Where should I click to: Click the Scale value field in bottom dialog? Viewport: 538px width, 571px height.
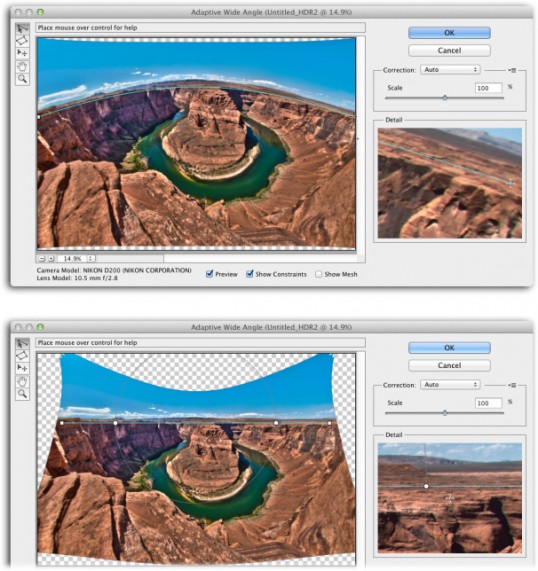pyautogui.click(x=488, y=403)
